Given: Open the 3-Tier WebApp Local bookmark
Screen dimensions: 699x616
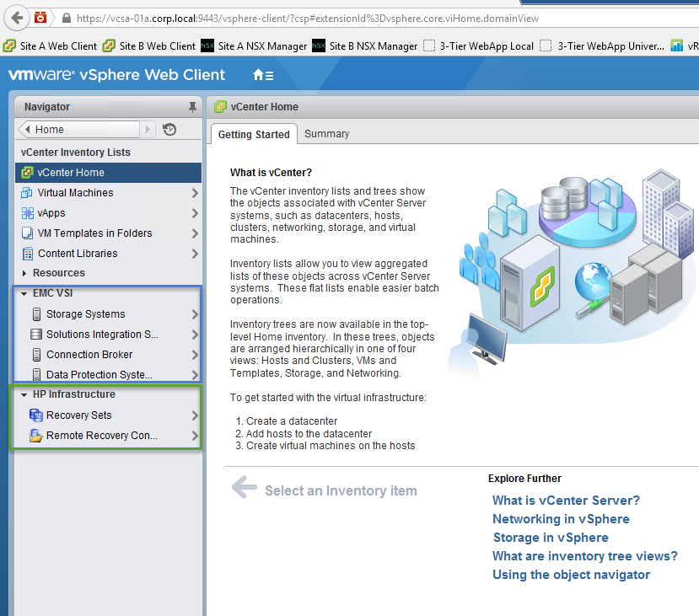Looking at the screenshot, I should coord(478,46).
